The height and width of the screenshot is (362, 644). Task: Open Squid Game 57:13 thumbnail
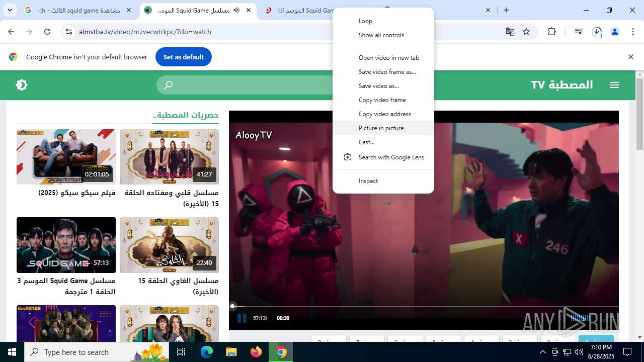point(66,245)
